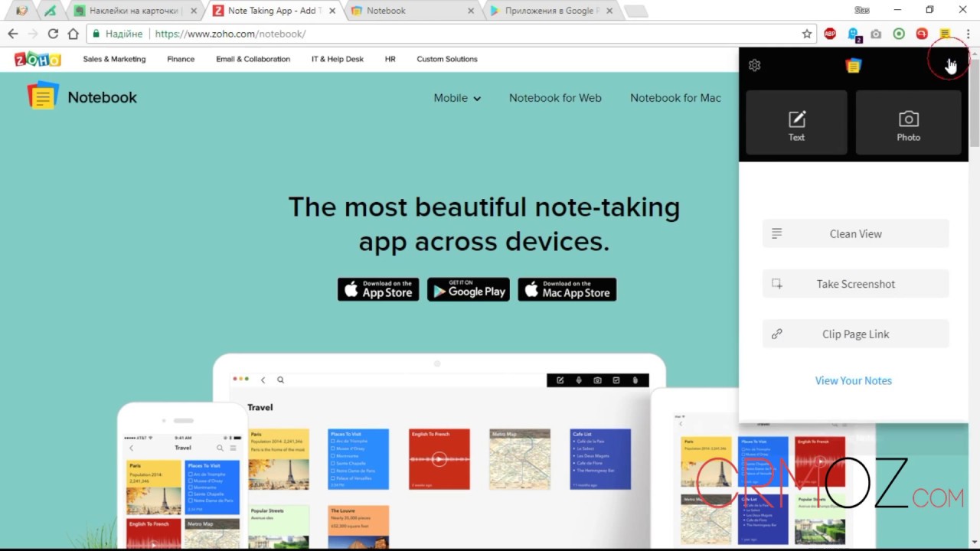
Task: Click the Adblock Plus extension icon
Action: [x=830, y=34]
